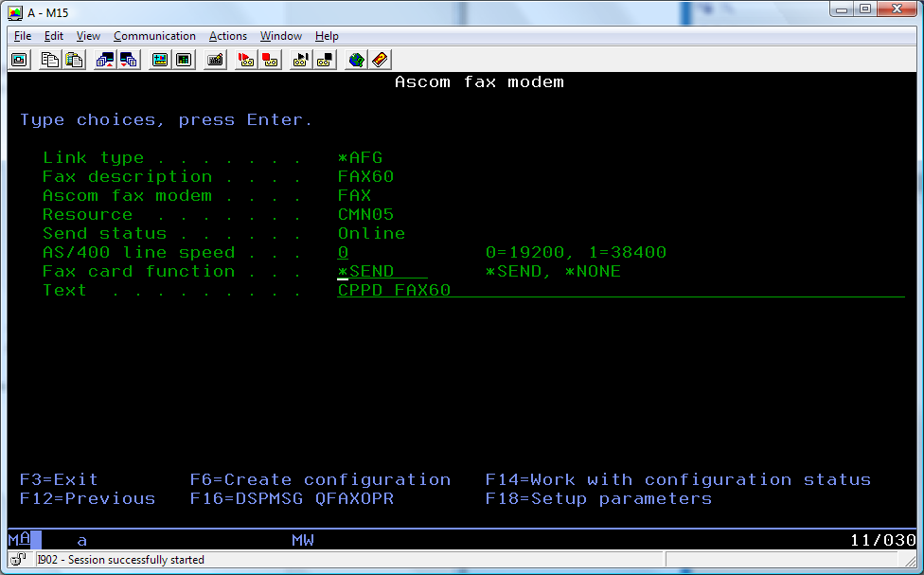Click the Send File to Host icon

point(105,60)
